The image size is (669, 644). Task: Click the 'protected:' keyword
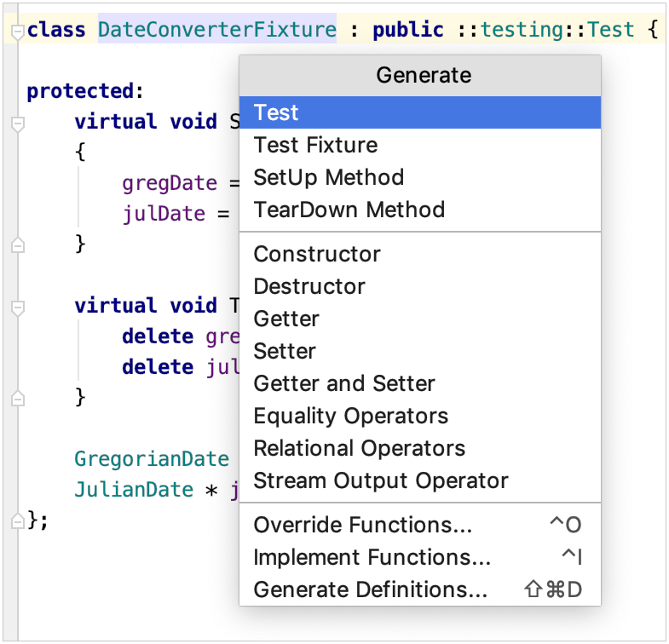pos(85,91)
